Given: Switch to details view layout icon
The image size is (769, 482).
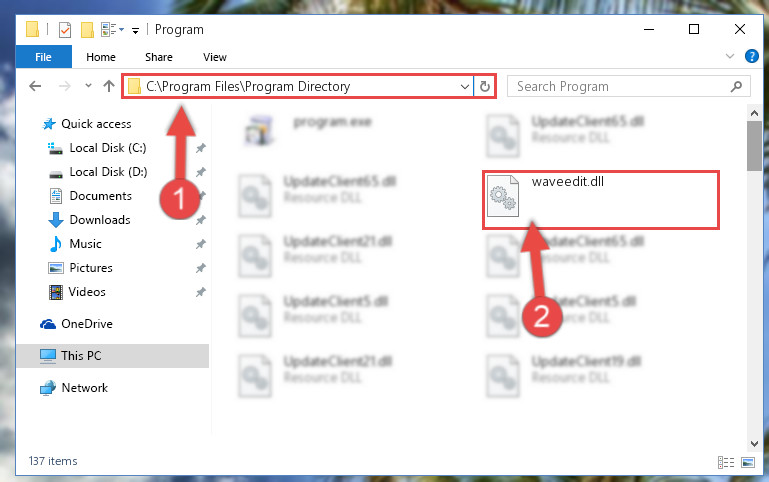Looking at the screenshot, I should pyautogui.click(x=726, y=462).
